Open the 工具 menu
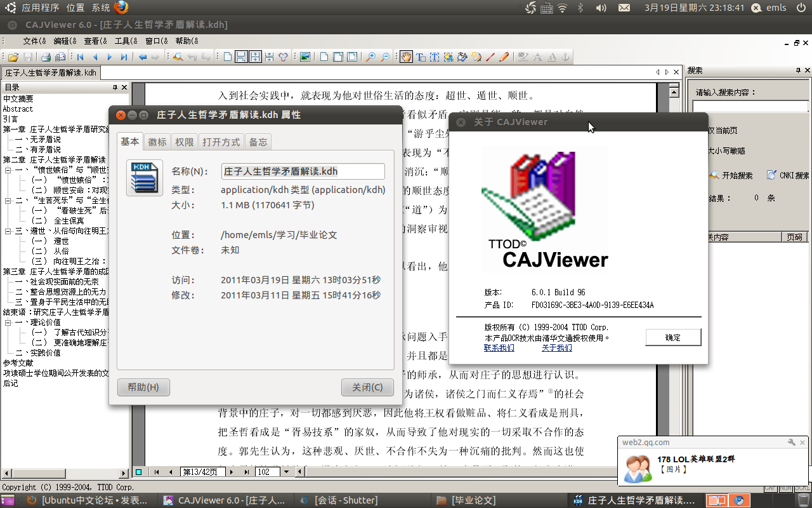Image resolution: width=812 pixels, height=508 pixels. point(126,41)
